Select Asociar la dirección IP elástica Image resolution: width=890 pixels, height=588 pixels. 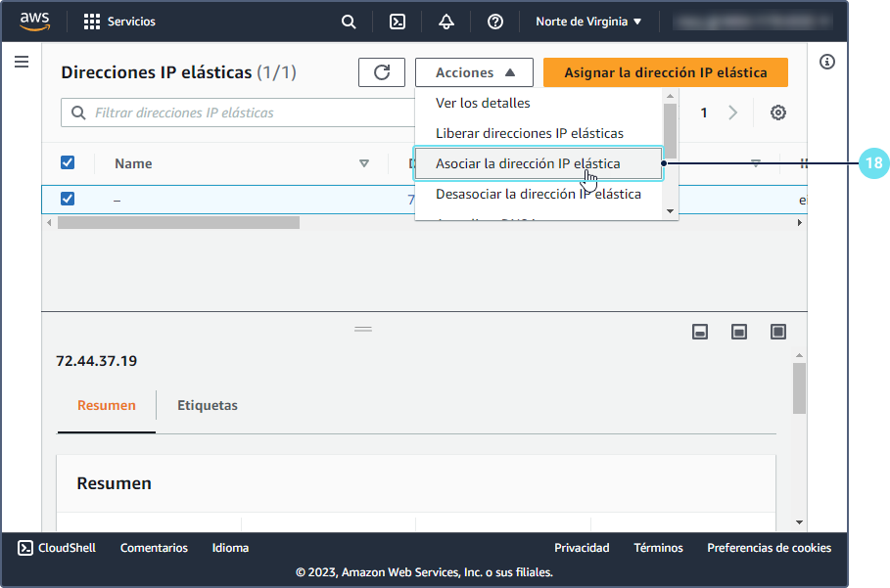pos(528,163)
